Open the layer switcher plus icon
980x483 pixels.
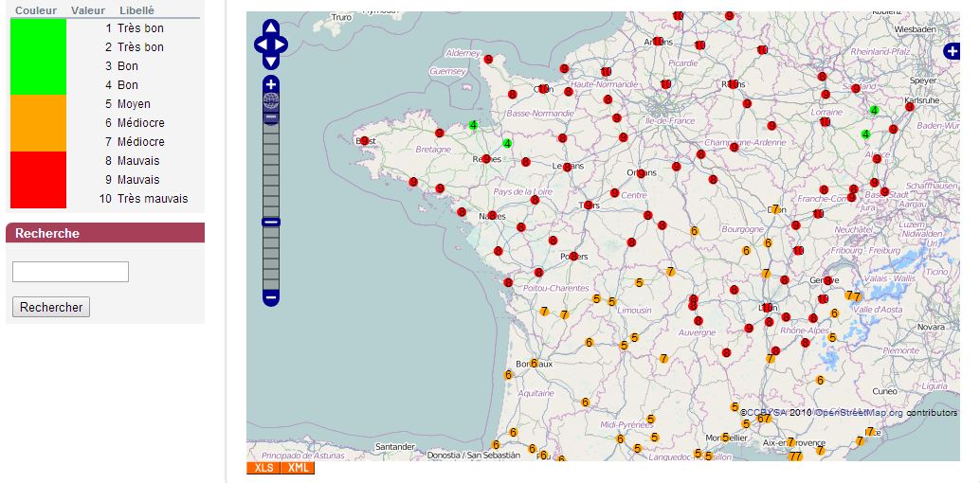click(952, 51)
